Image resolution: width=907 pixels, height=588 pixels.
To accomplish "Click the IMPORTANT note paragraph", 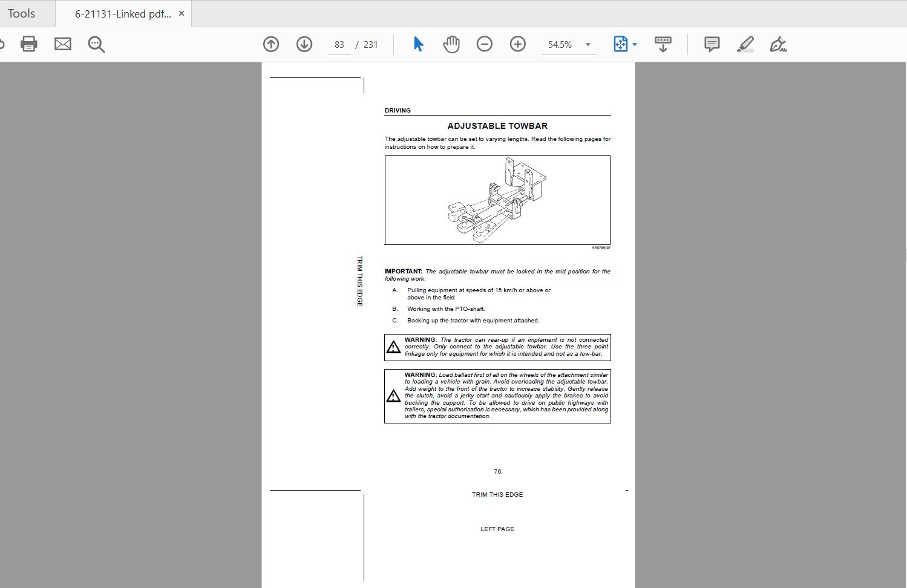I will point(497,275).
